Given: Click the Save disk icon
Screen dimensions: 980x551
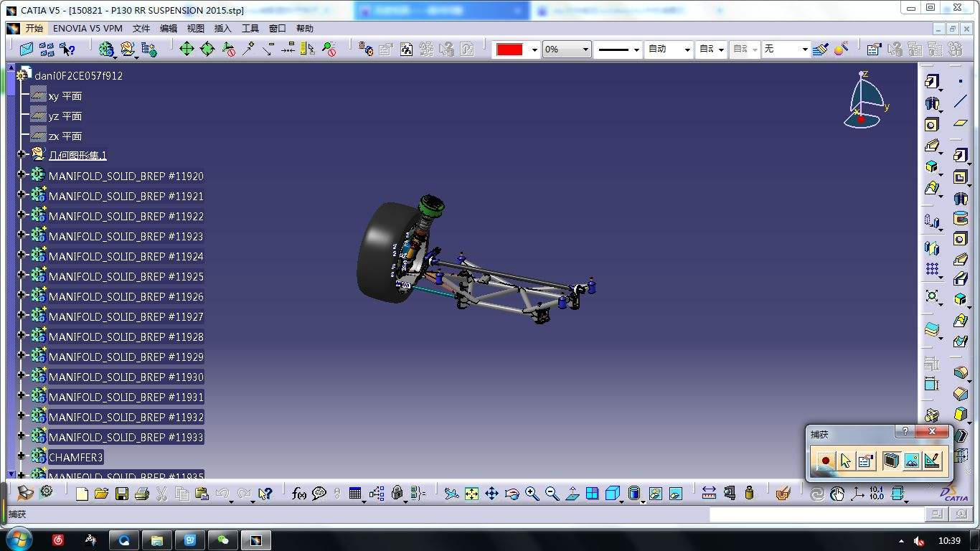Looking at the screenshot, I should tap(122, 494).
